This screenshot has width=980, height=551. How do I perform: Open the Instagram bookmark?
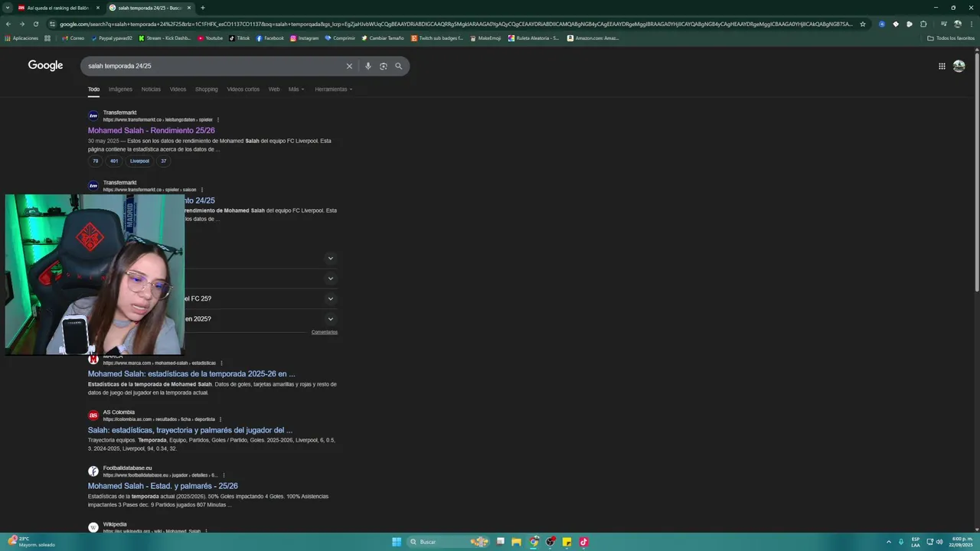(305, 38)
